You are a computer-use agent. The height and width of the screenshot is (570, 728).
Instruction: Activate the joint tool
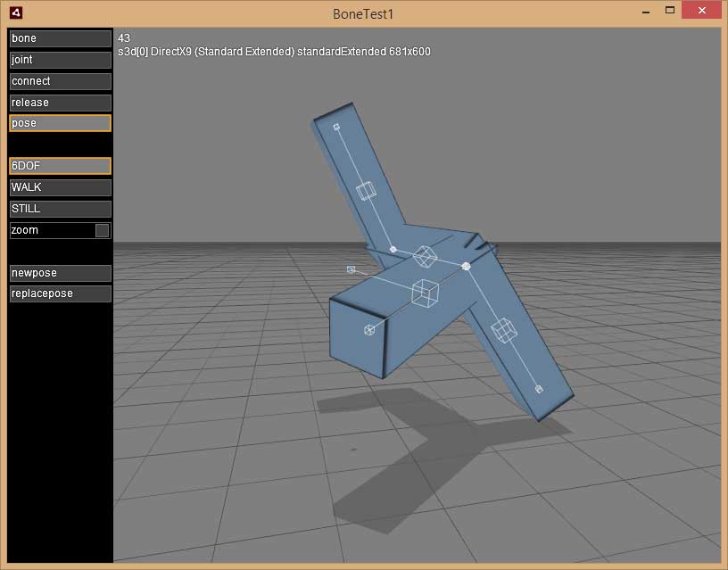60,60
